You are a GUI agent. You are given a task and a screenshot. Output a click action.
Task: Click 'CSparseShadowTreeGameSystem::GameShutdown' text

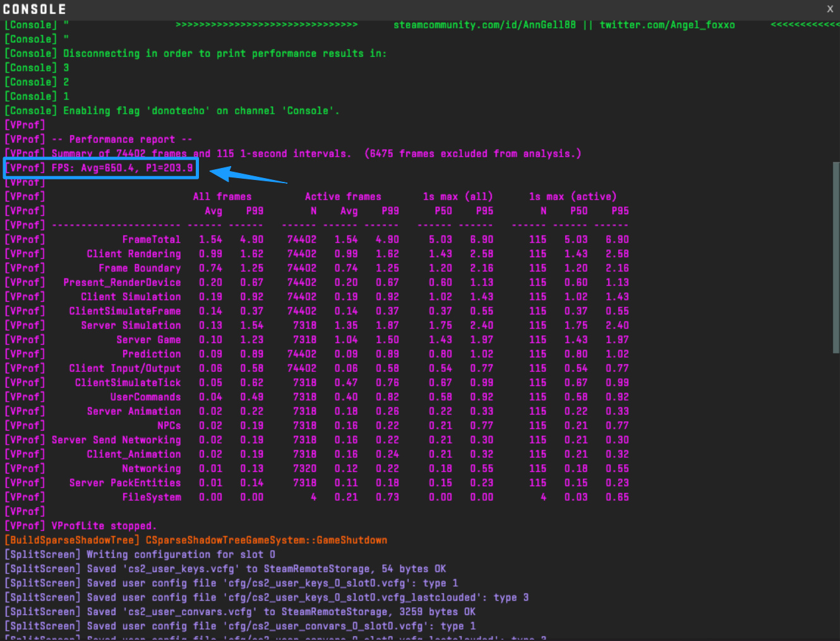tap(267, 540)
